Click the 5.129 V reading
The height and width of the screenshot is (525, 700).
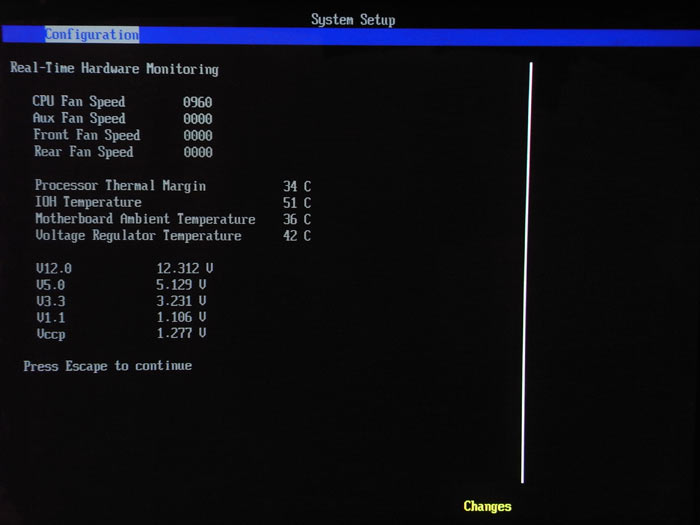(x=181, y=284)
